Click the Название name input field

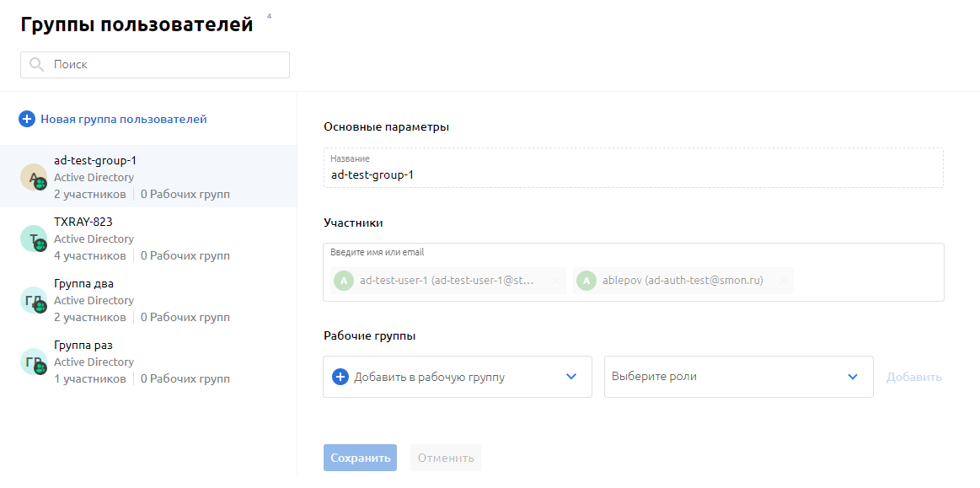[x=632, y=174]
